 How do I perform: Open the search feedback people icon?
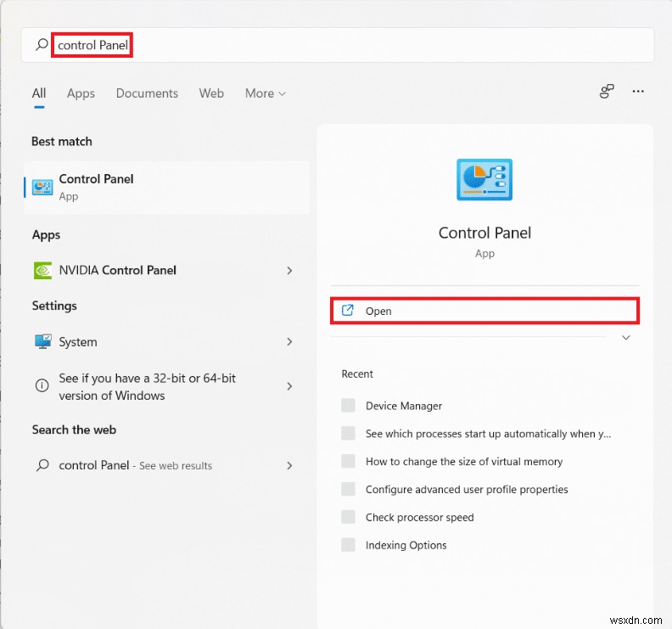607,91
